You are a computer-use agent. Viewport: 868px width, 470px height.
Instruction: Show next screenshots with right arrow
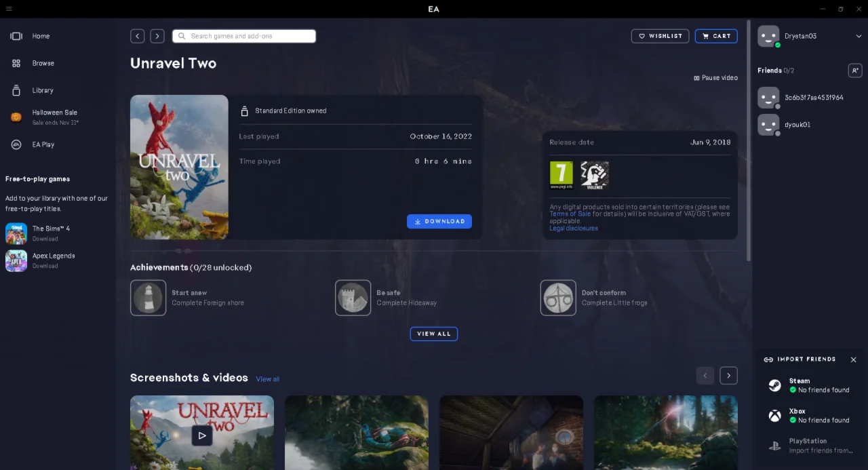(728, 376)
